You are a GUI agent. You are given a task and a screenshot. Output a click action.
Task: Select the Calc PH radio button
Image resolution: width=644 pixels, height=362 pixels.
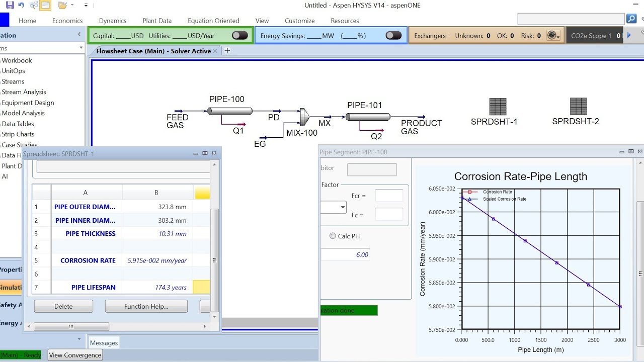tap(333, 236)
